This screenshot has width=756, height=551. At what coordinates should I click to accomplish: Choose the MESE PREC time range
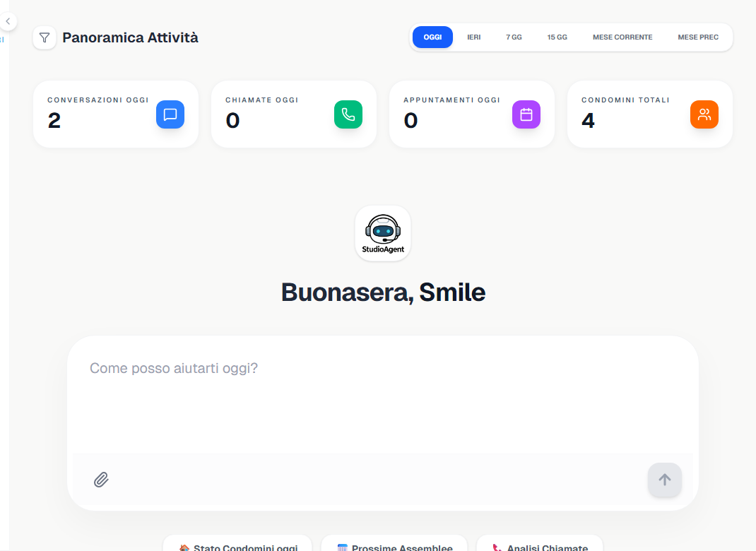[x=698, y=37]
